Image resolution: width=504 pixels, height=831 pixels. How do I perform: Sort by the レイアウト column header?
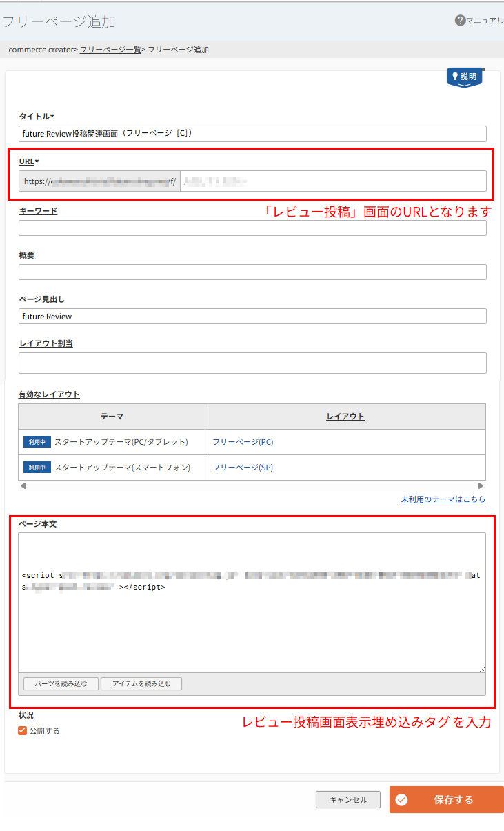[x=345, y=417]
